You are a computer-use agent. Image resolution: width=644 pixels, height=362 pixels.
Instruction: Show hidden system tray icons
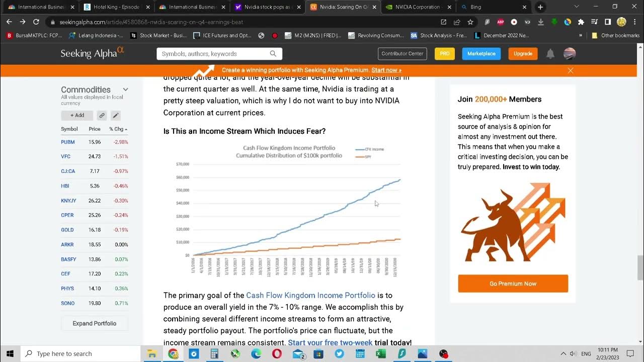[x=563, y=353]
